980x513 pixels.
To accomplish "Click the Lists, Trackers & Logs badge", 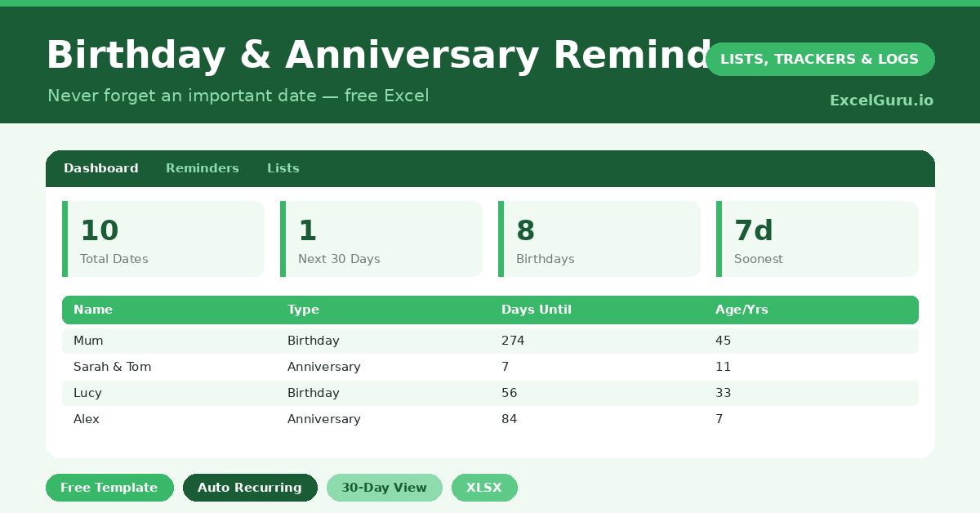I will click(x=820, y=59).
